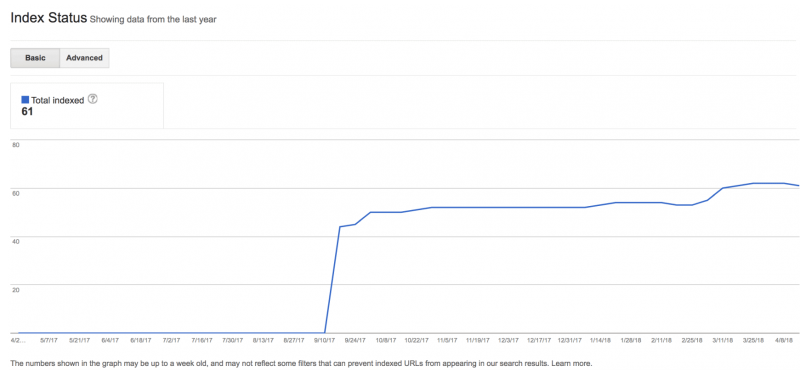The height and width of the screenshot is (383, 800).
Task: Select the Total indexed label
Action: tap(57, 100)
